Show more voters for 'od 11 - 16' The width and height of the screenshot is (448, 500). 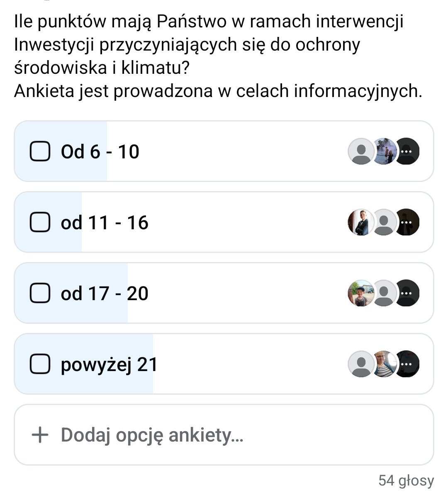(x=407, y=223)
